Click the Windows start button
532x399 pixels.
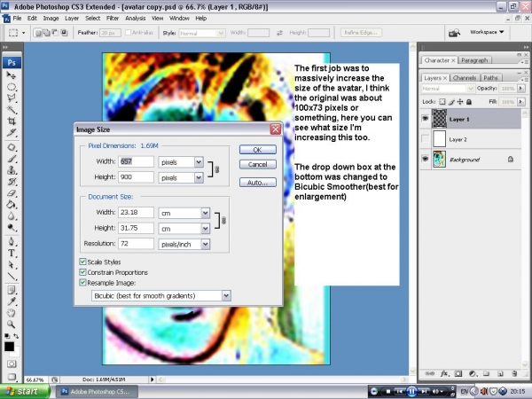tap(25, 391)
